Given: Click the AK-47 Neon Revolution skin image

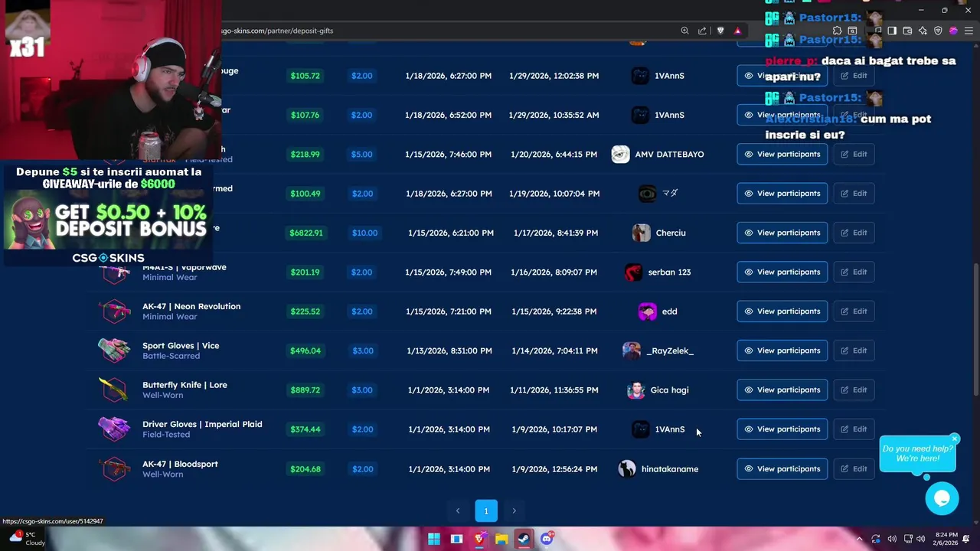Looking at the screenshot, I should [x=114, y=311].
